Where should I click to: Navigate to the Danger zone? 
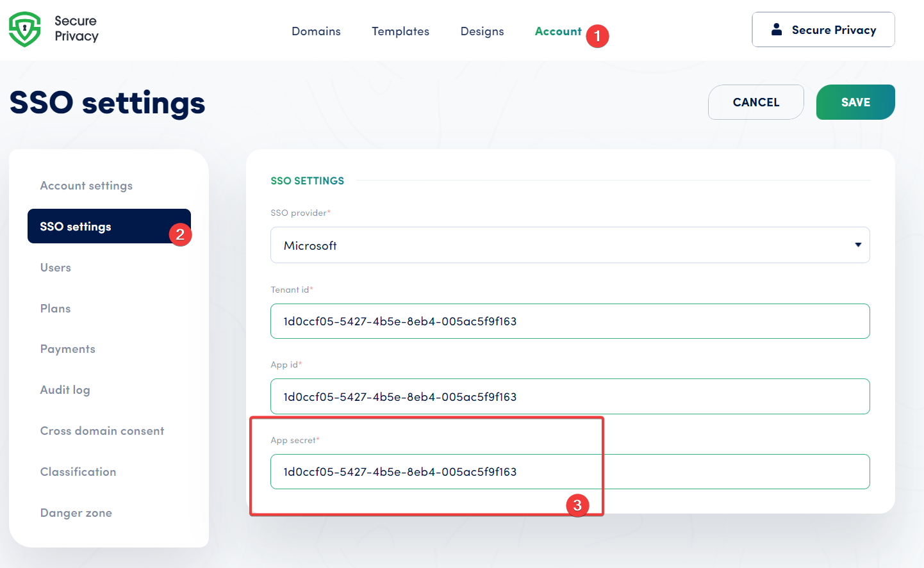[x=76, y=512]
